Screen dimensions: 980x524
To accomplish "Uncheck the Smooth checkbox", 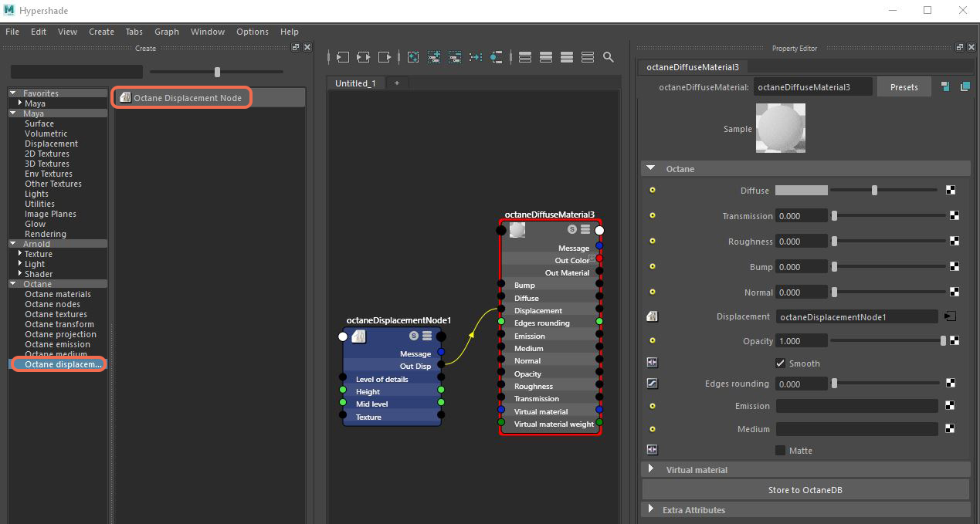I will [780, 363].
